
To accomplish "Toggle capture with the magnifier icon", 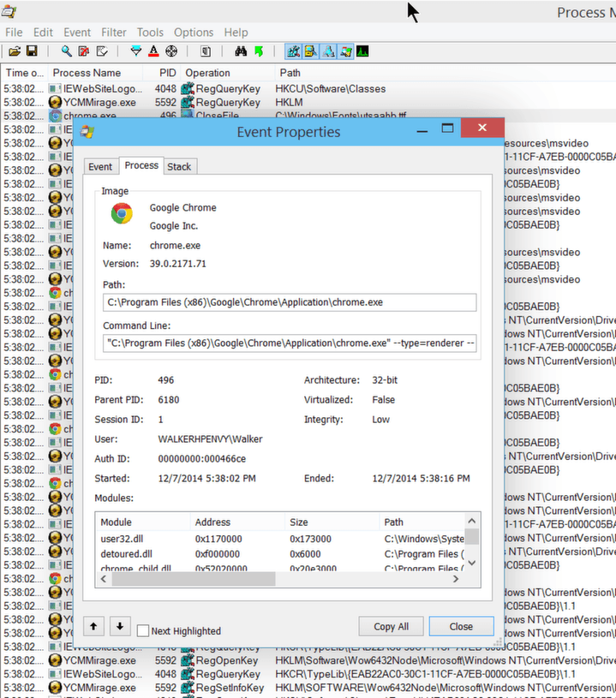I will (x=67, y=52).
